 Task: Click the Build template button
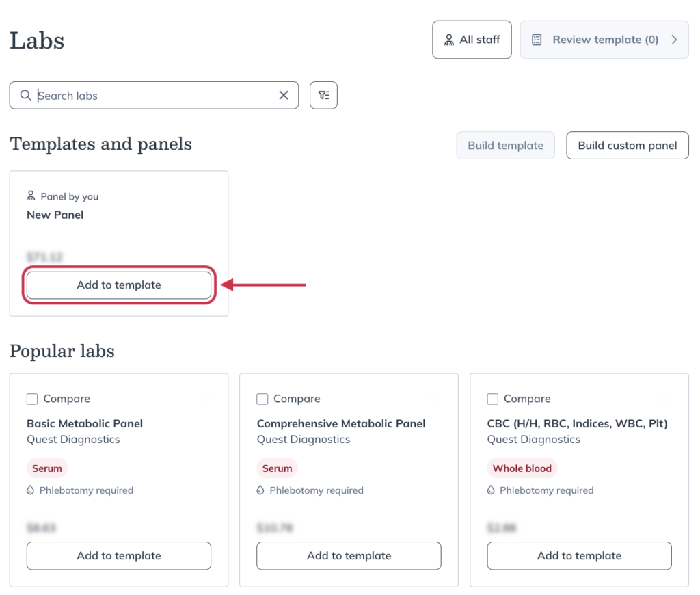[505, 145]
